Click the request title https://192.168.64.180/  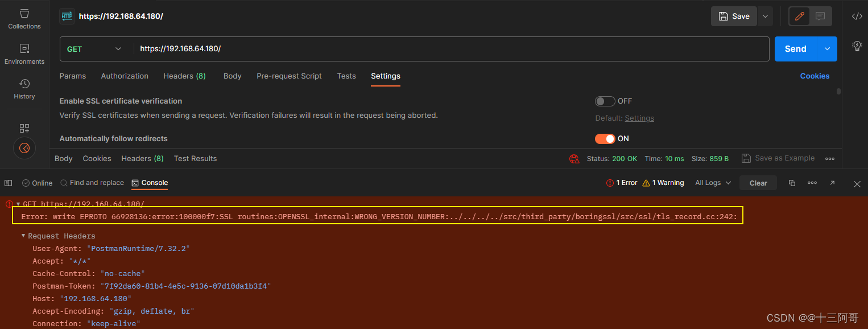[x=121, y=17]
